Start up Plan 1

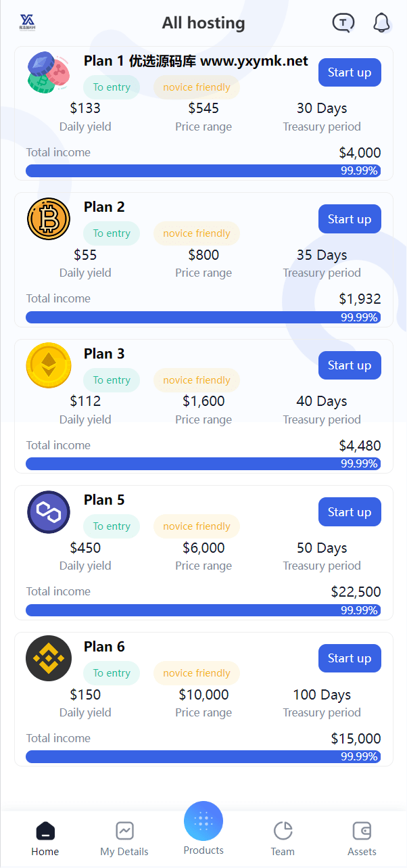coord(350,72)
